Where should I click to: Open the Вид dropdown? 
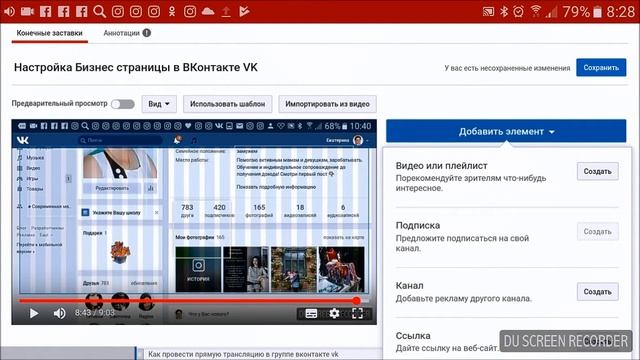pyautogui.click(x=159, y=104)
